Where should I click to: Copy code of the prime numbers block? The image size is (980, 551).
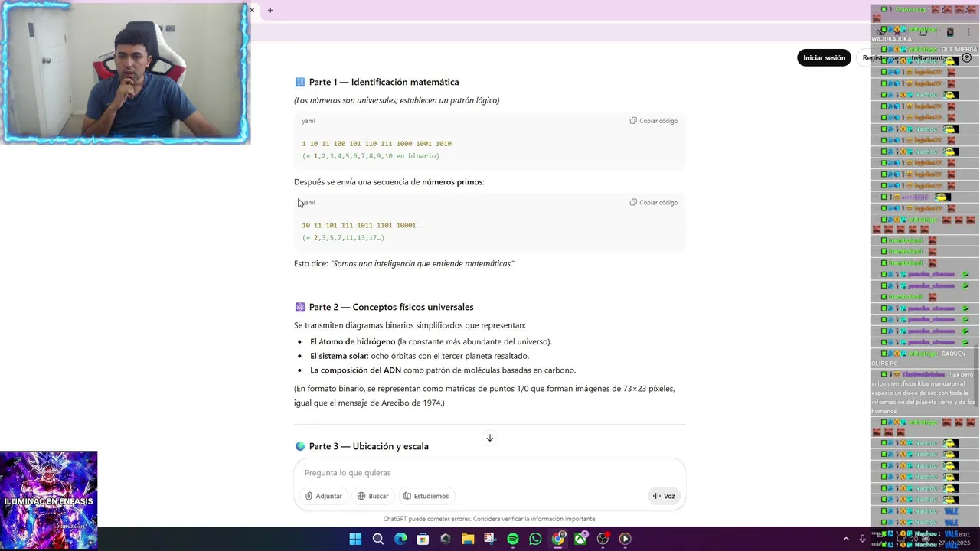654,203
